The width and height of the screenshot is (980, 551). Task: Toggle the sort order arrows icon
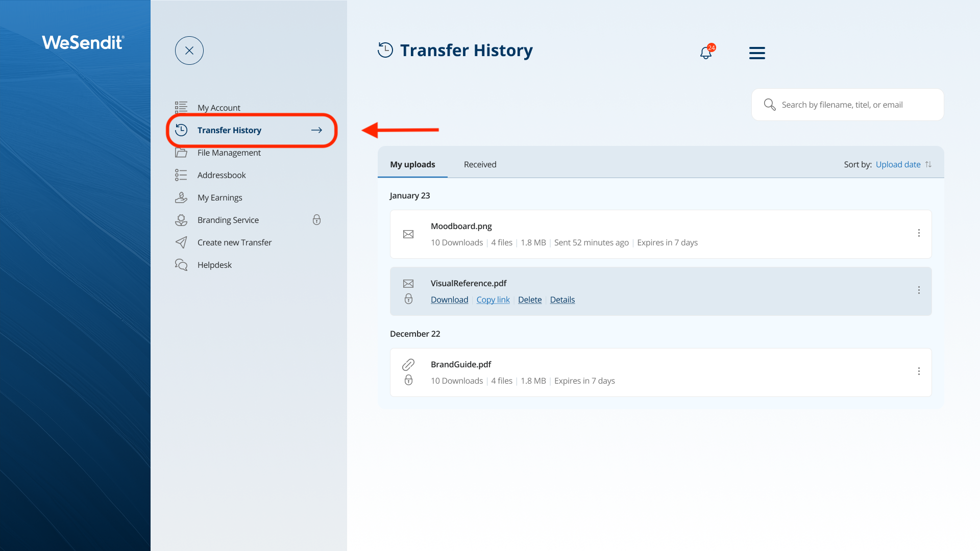tap(928, 164)
